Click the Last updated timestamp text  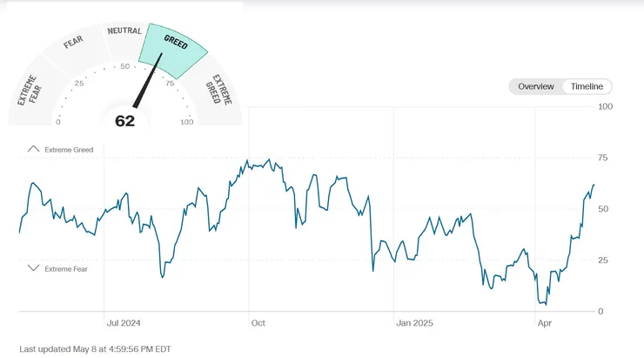point(95,349)
